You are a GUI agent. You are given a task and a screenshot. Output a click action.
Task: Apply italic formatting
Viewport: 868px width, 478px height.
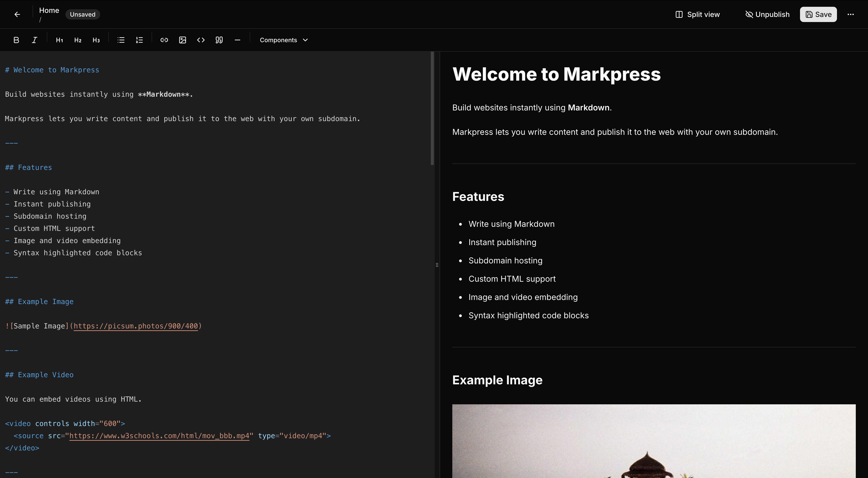point(34,40)
